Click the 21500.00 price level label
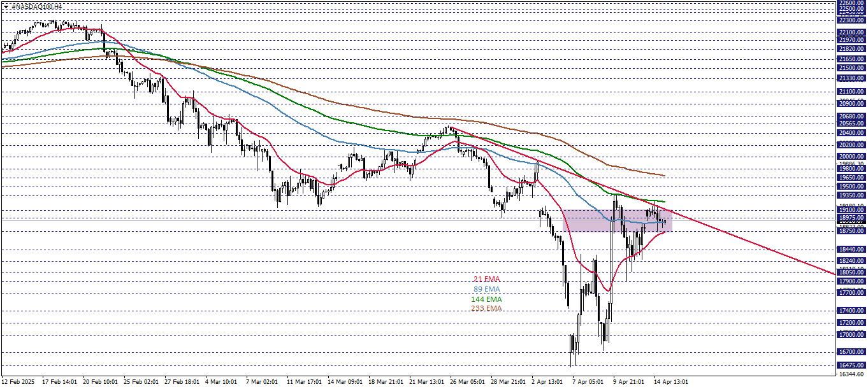 (x=852, y=68)
